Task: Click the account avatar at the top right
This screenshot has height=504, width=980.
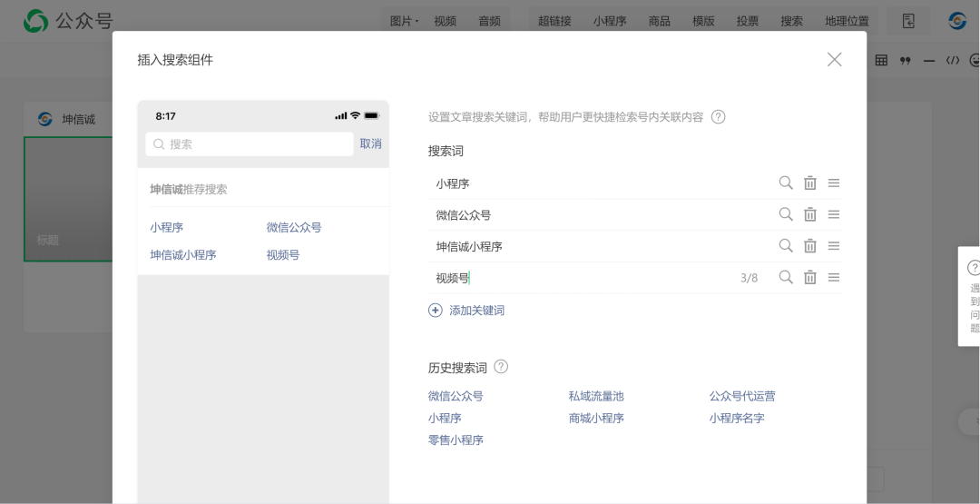Action: pos(957,21)
